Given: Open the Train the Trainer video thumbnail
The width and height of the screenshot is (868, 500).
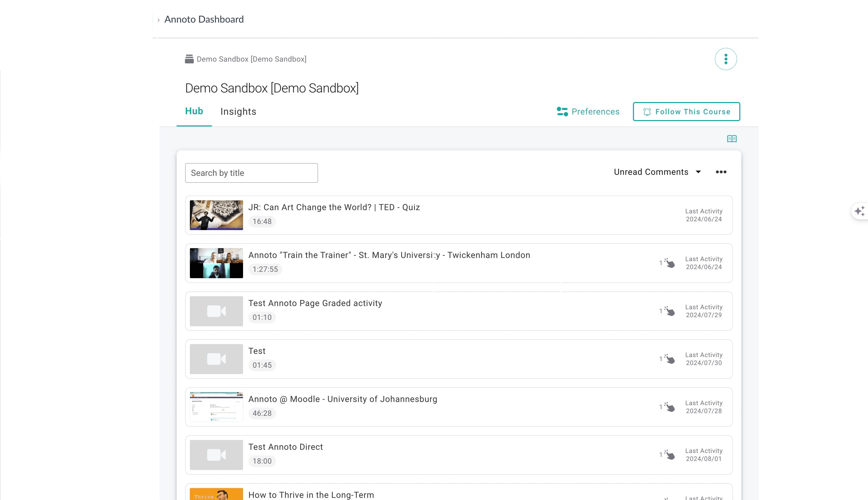Looking at the screenshot, I should (x=216, y=263).
